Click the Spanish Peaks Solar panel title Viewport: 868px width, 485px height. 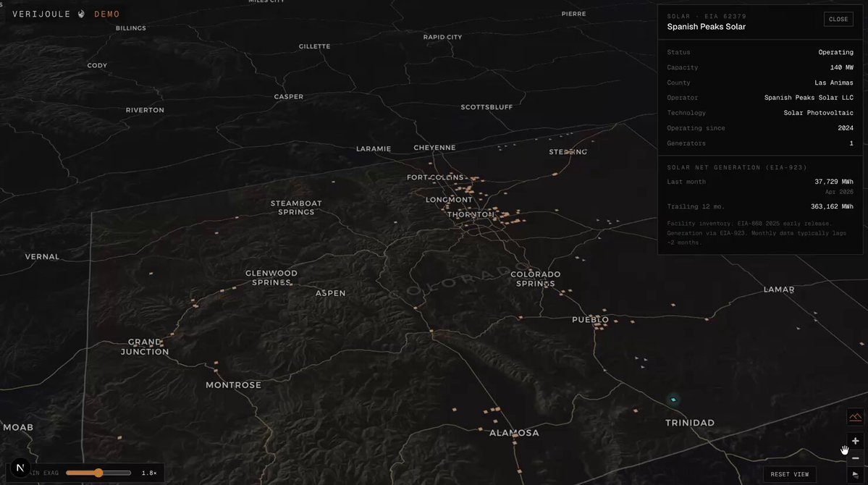point(706,27)
